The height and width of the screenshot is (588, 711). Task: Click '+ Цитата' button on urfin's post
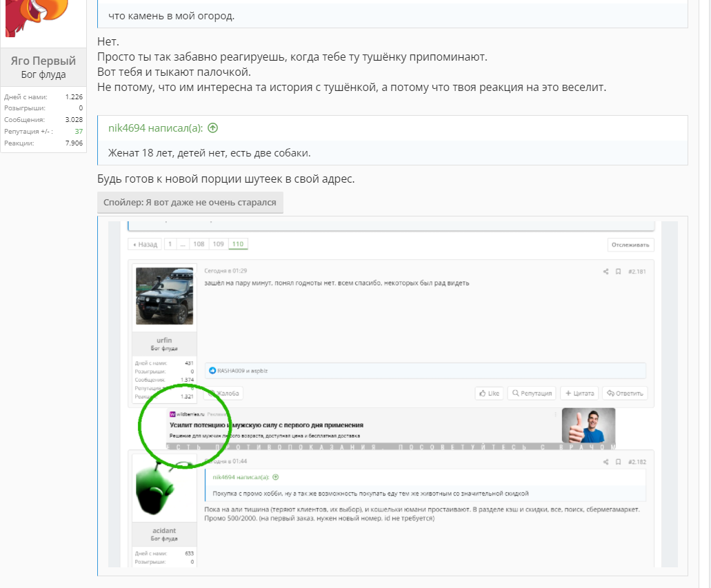point(579,393)
